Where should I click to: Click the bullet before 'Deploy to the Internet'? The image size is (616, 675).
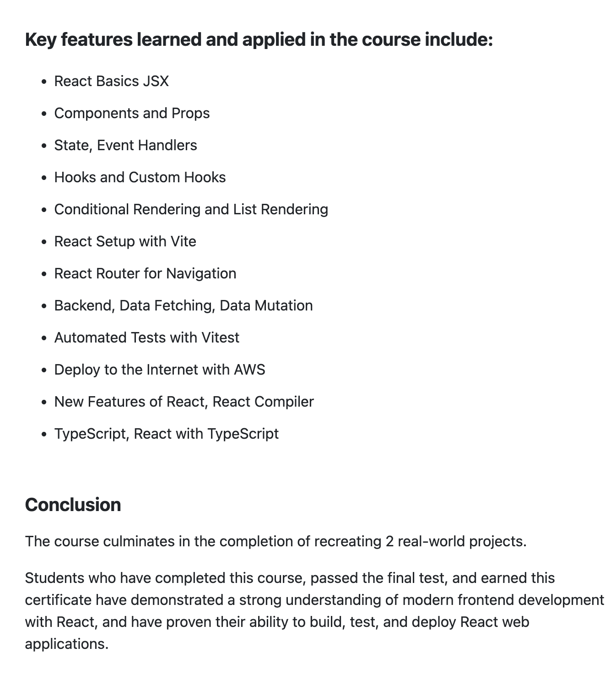44,370
